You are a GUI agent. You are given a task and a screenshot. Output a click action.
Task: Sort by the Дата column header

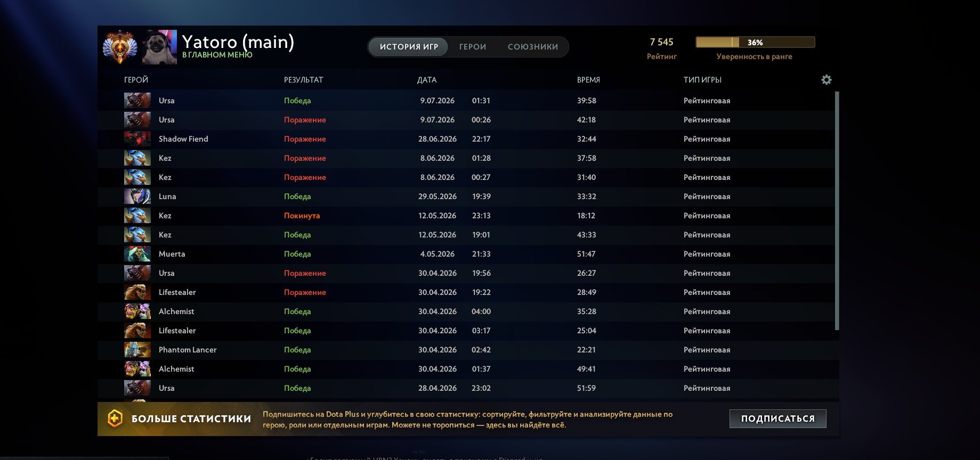pos(427,80)
